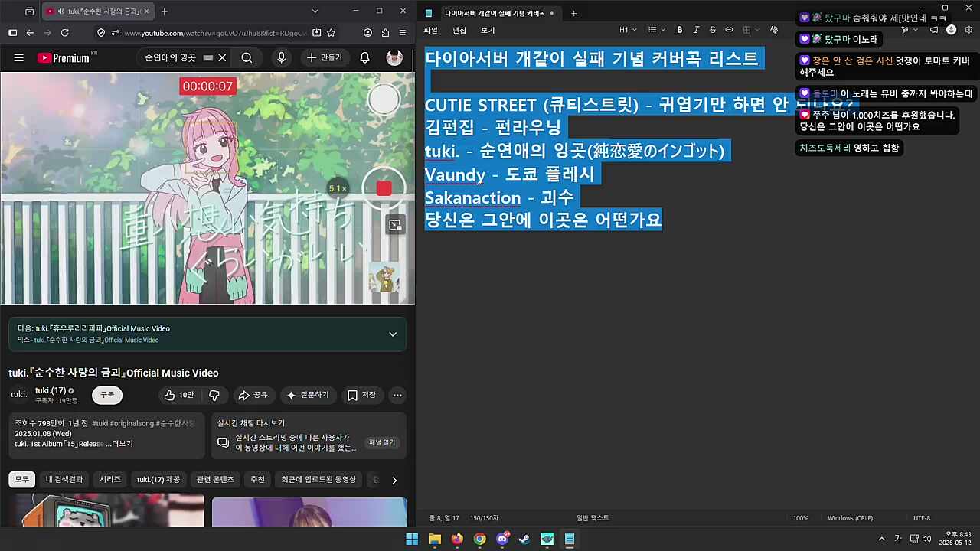Viewport: 980px width, 551px height.
Task: Open the live chat replay with 패널 열기
Action: 382,442
